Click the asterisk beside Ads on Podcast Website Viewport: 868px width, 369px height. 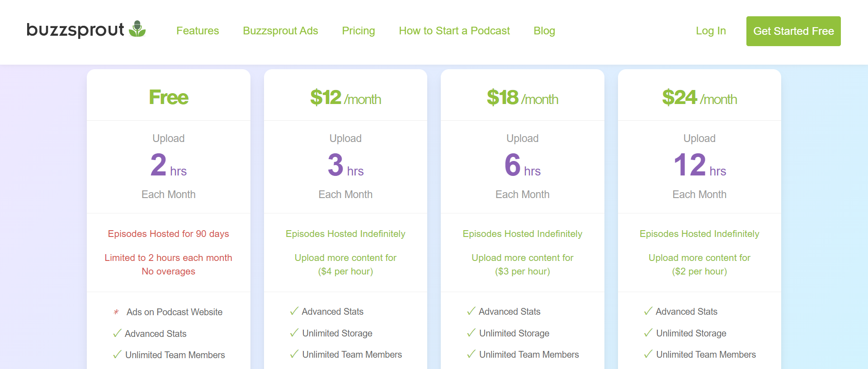click(x=116, y=312)
